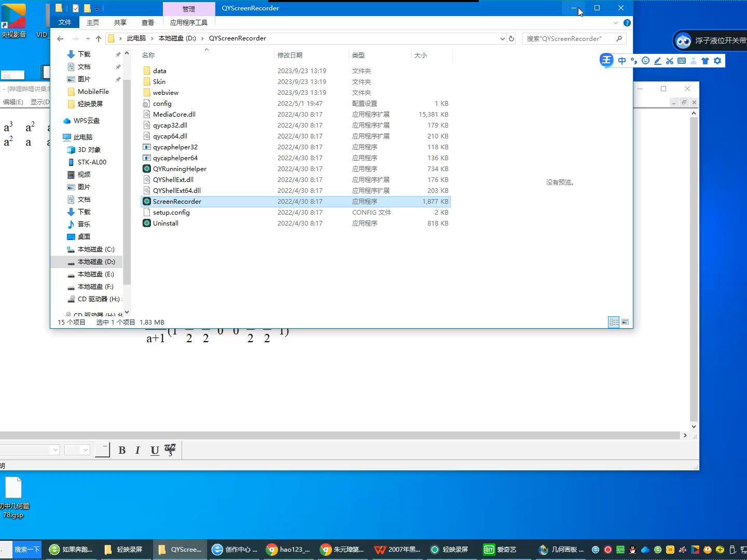
Task: Open the ScreenRecorder application file
Action: point(295,201)
